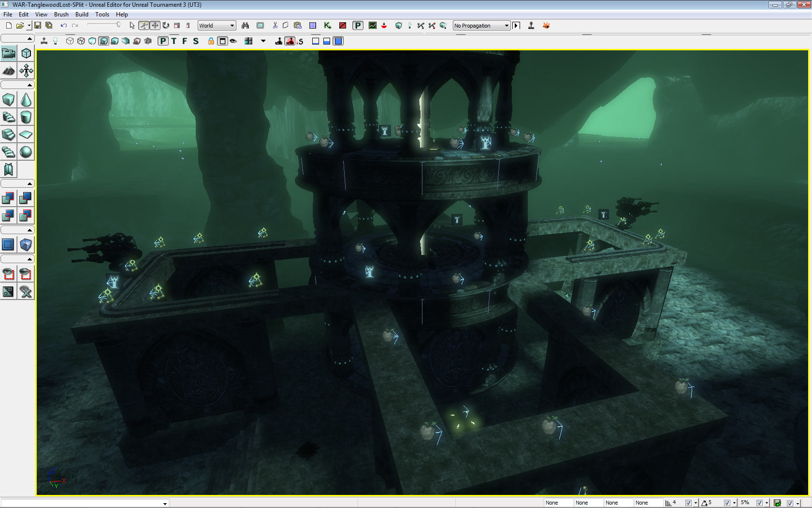Build a cube brush from toolbox
This screenshot has width=812, height=508.
coord(9,100)
